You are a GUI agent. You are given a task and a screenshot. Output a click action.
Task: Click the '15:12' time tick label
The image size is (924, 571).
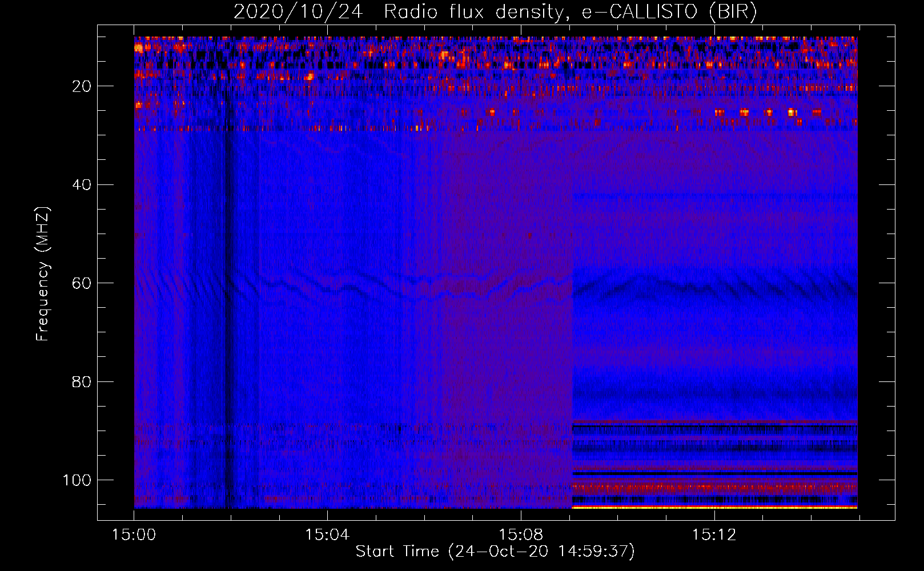tap(714, 535)
